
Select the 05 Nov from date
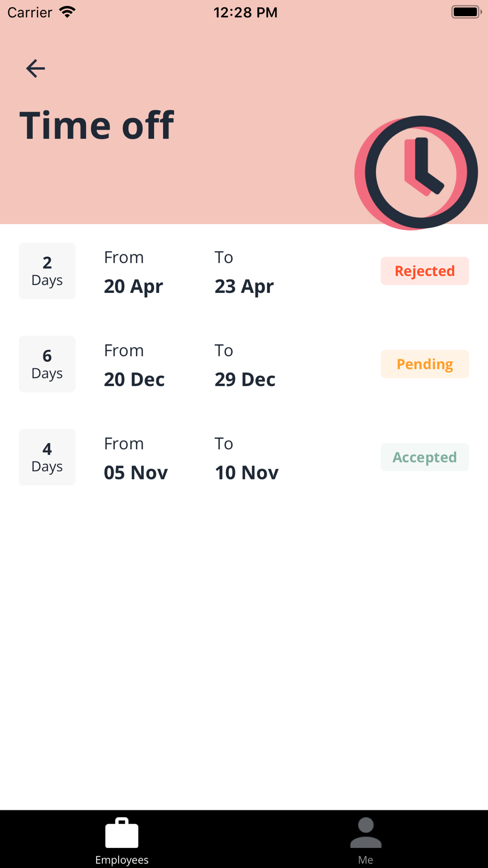136,473
